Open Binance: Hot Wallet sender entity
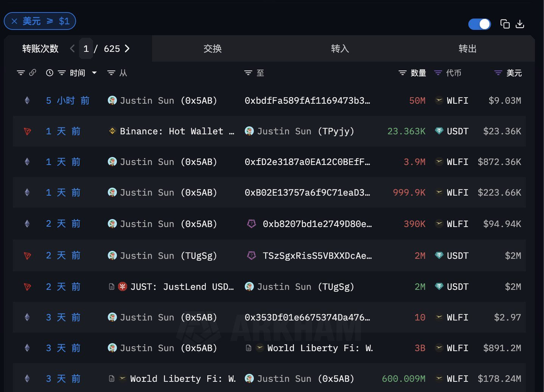The height and width of the screenshot is (392, 544). click(x=177, y=131)
